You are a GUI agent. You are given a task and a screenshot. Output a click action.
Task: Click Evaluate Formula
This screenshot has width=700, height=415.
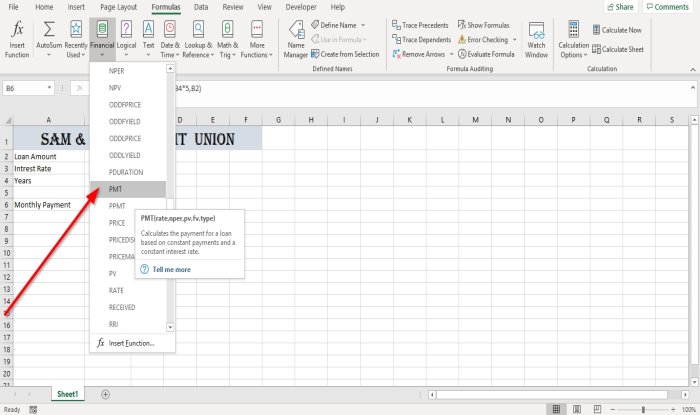pos(486,54)
